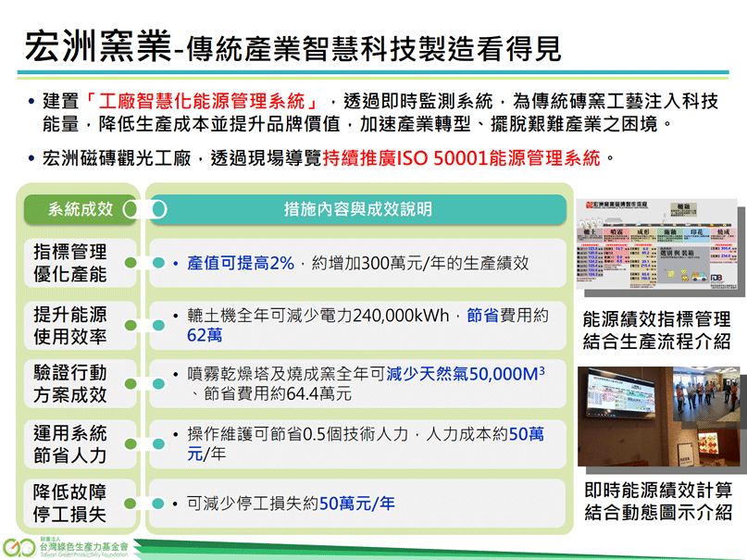Click teal dot beside 可減少停工損失 row
The image size is (747, 560).
coord(158,504)
